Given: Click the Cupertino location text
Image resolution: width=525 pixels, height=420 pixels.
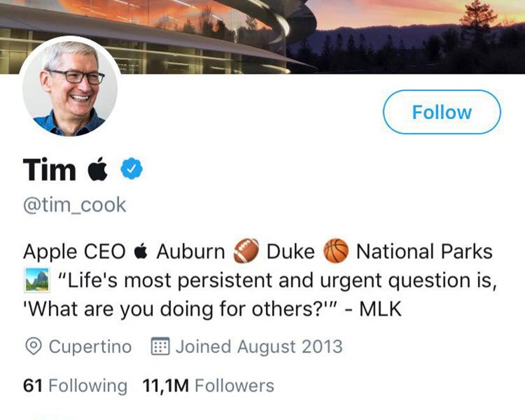Looking at the screenshot, I should coord(90,347).
